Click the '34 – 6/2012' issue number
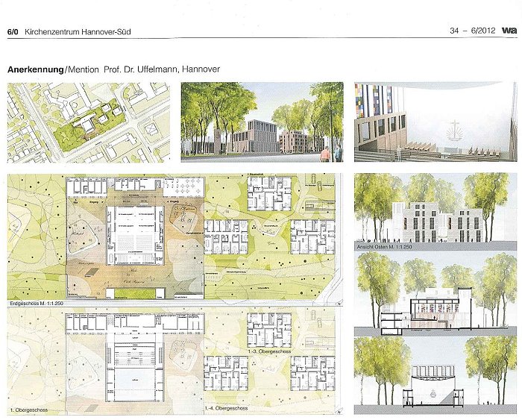Image resolution: width=522 pixels, height=420 pixels. coord(472,31)
